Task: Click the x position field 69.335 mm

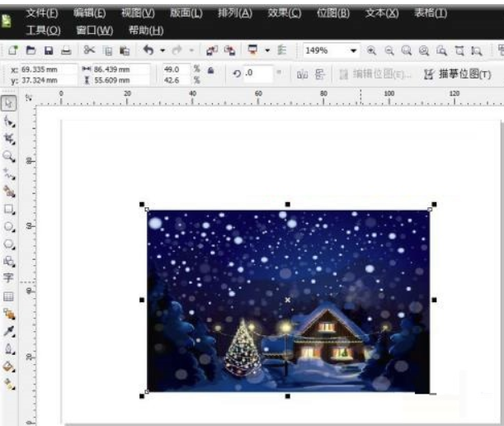Action: click(48, 69)
